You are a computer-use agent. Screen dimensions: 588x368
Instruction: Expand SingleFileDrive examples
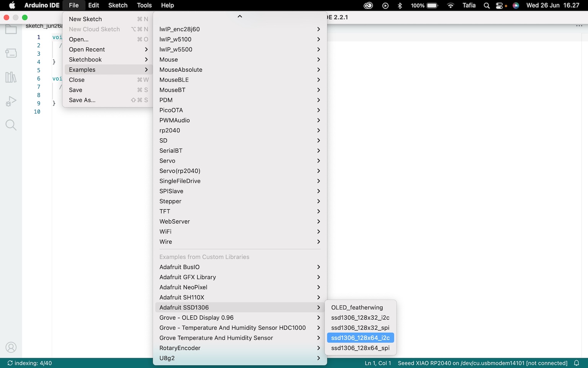pyautogui.click(x=240, y=181)
